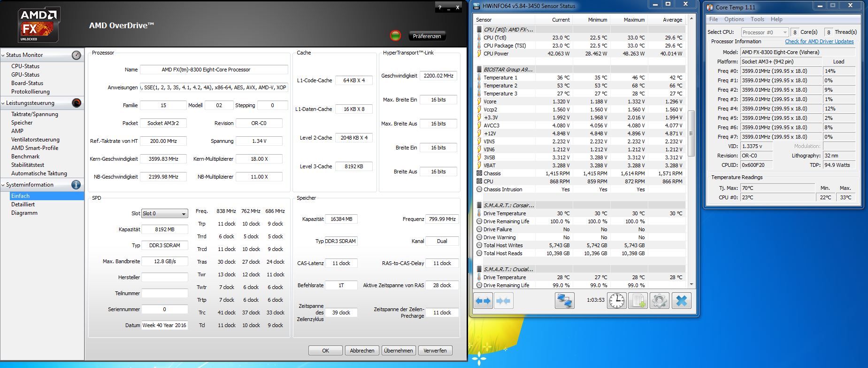Select GPU-Status in the OverDrive sidebar
Screen dimensions: 868x368
click(25, 75)
